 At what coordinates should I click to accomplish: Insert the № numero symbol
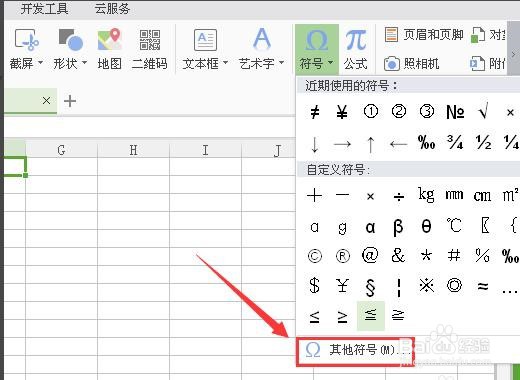(455, 112)
